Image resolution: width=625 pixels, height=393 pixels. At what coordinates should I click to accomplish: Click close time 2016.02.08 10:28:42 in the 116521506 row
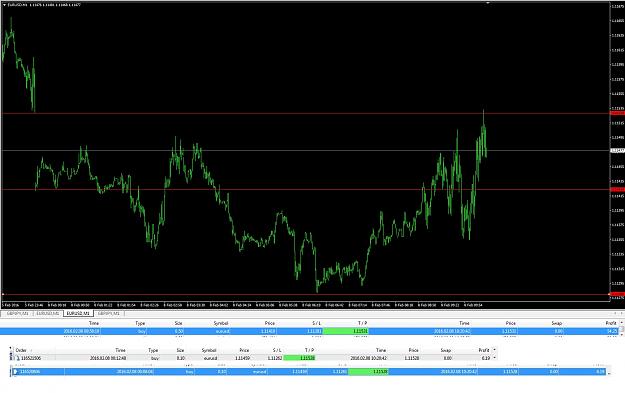coord(368,358)
